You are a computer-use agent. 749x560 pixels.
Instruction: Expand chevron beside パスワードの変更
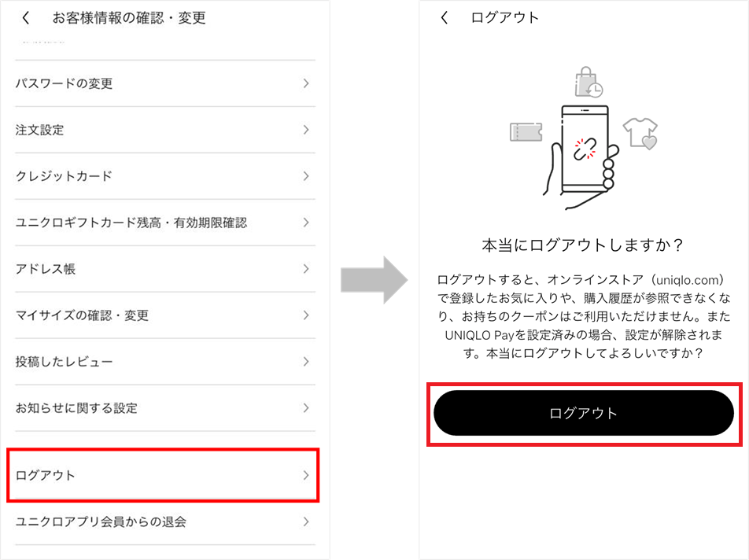[306, 83]
